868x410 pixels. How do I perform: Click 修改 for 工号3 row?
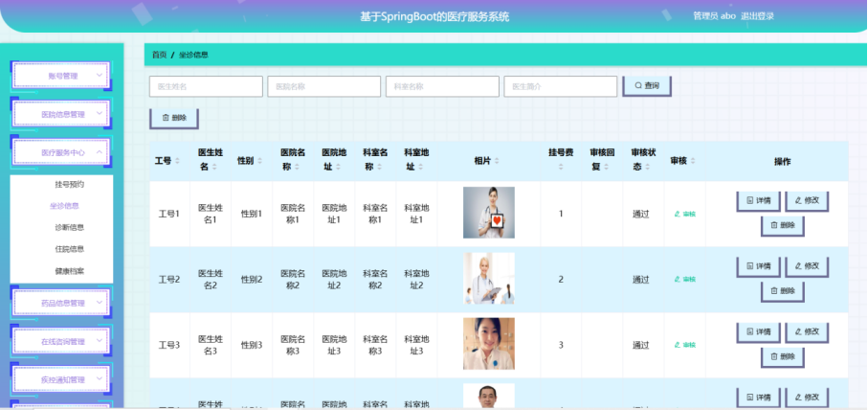(x=807, y=331)
